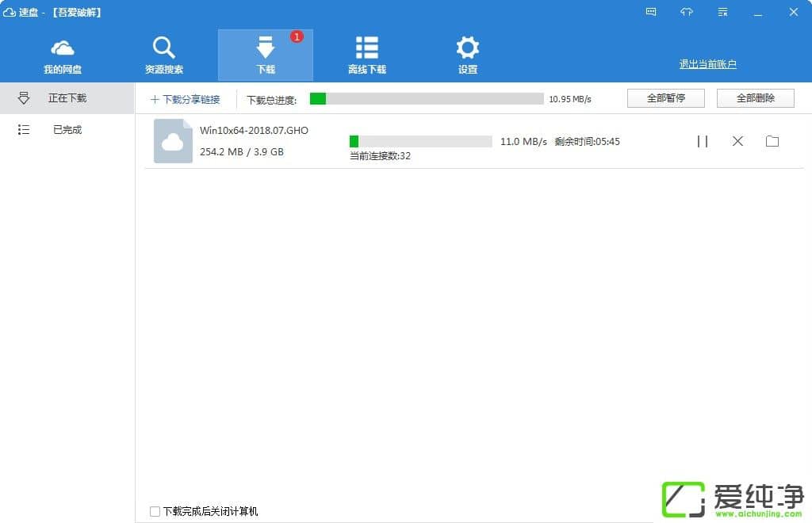
Task: Click the size text 254.2 MB / 3.9 GB
Action: coord(241,152)
